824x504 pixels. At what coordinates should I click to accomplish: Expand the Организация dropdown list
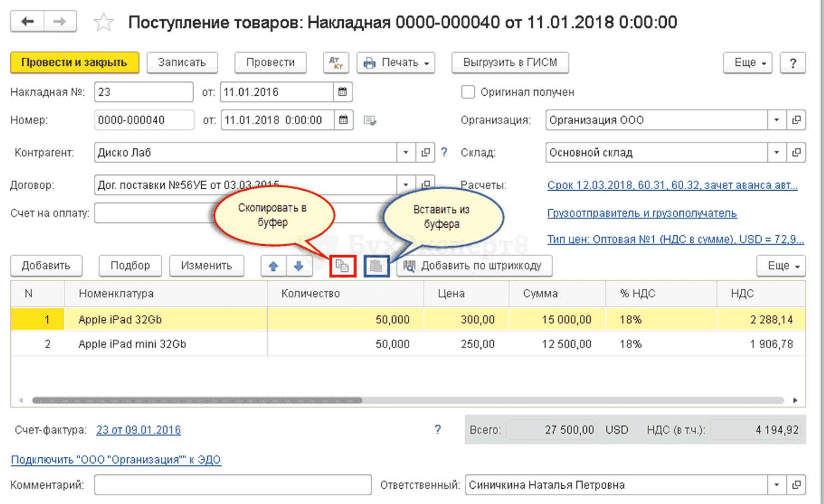(x=777, y=120)
